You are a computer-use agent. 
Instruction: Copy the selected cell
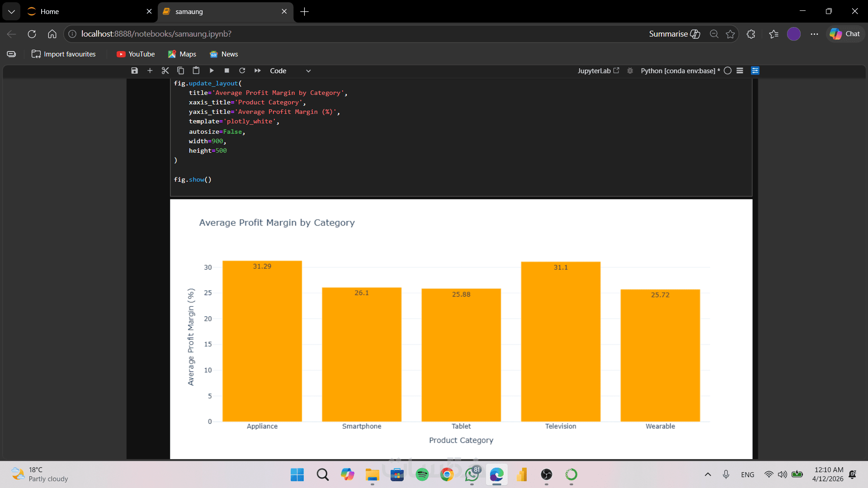[180, 70]
